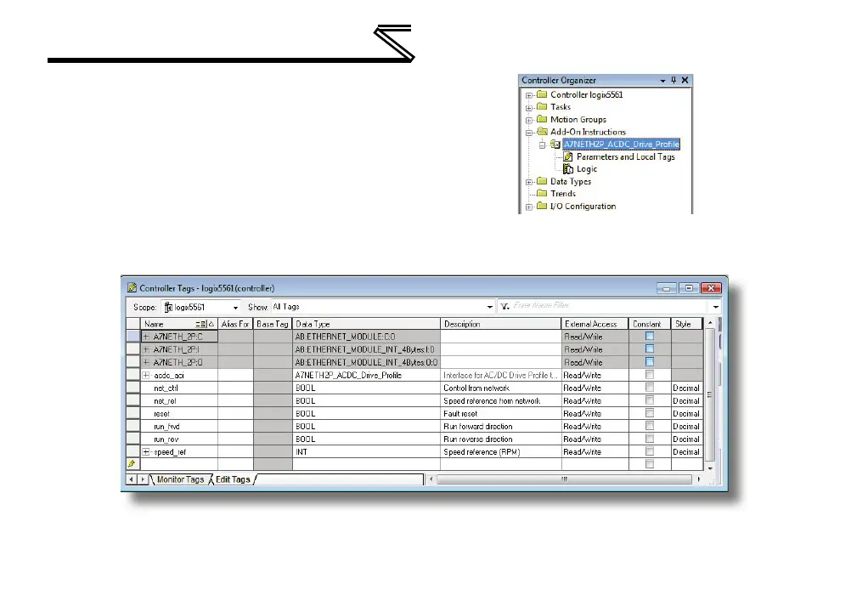Click the INT data type cell for speed_ref
868x612 pixels.
click(x=366, y=452)
